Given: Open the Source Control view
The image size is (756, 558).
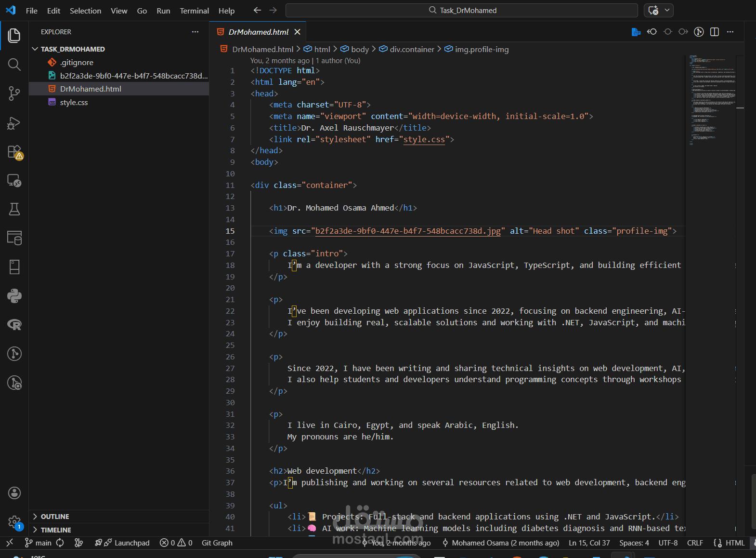Looking at the screenshot, I should click(14, 93).
